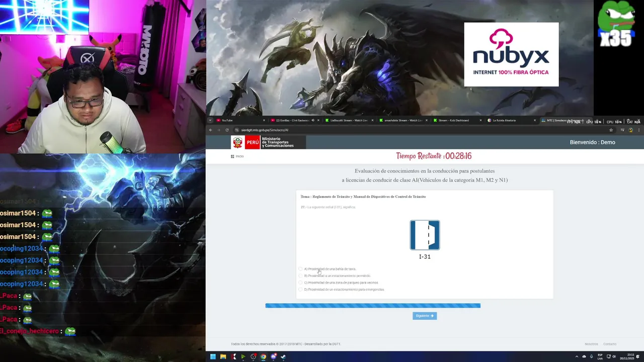The width and height of the screenshot is (644, 362).
Task: Open the Nosotros footer link
Action: 591,344
